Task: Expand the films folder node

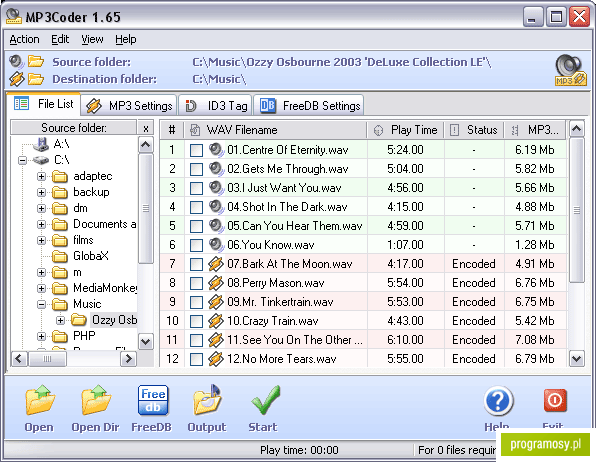Action: [41, 240]
